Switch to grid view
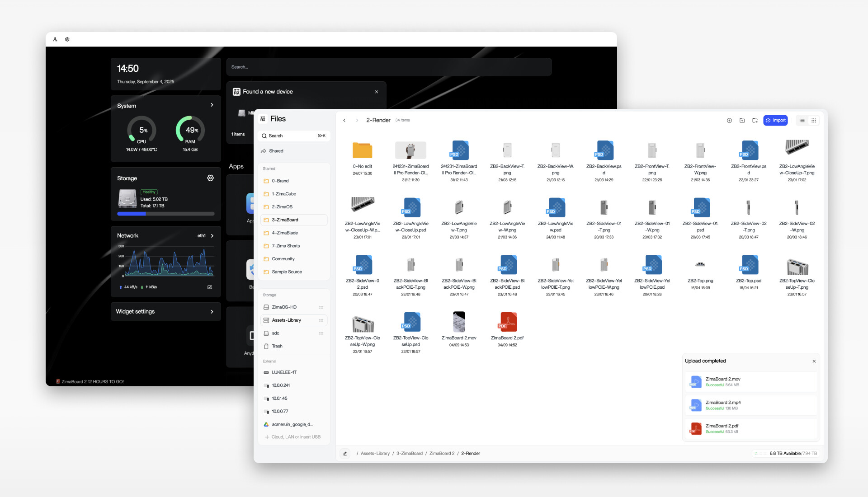Image resolution: width=868 pixels, height=497 pixels. (814, 121)
